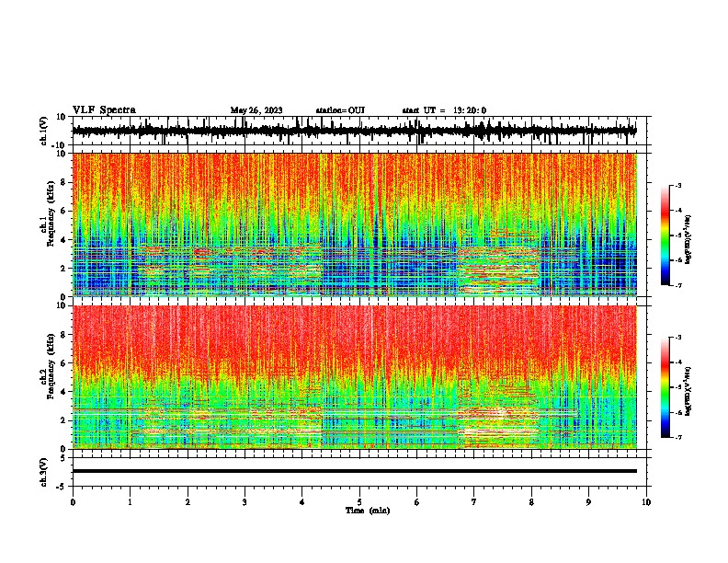728x563 pixels.
Task: Click the ch.1 voltage waveform trace
Action: pos(354,131)
